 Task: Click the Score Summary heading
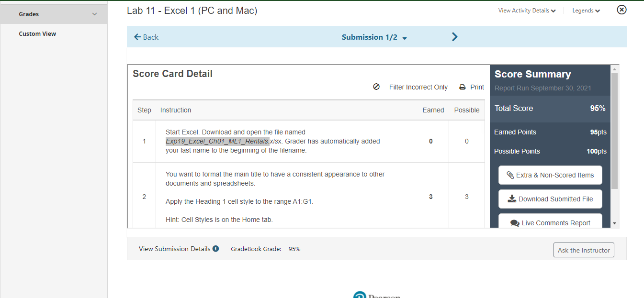(x=532, y=74)
